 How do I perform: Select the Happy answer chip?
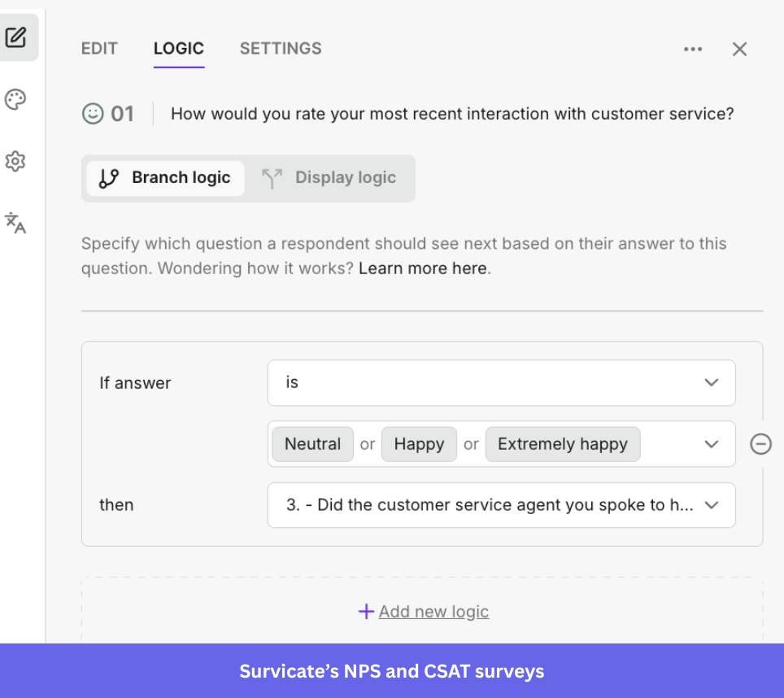419,444
